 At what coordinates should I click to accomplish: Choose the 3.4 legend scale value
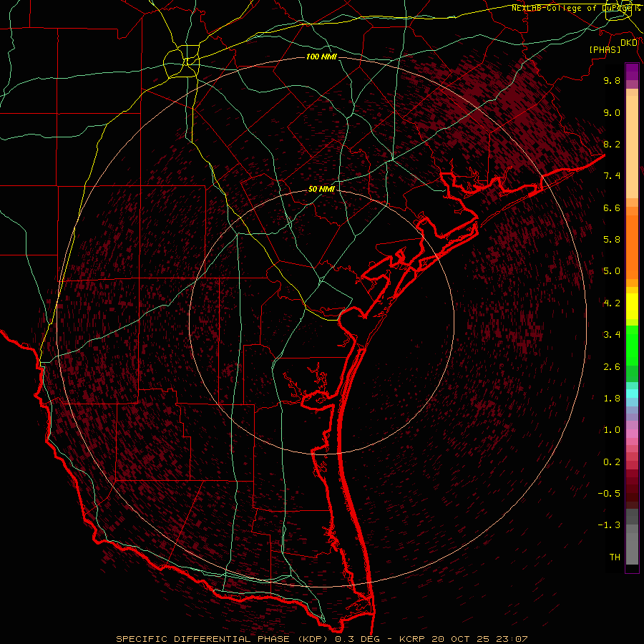coord(612,335)
